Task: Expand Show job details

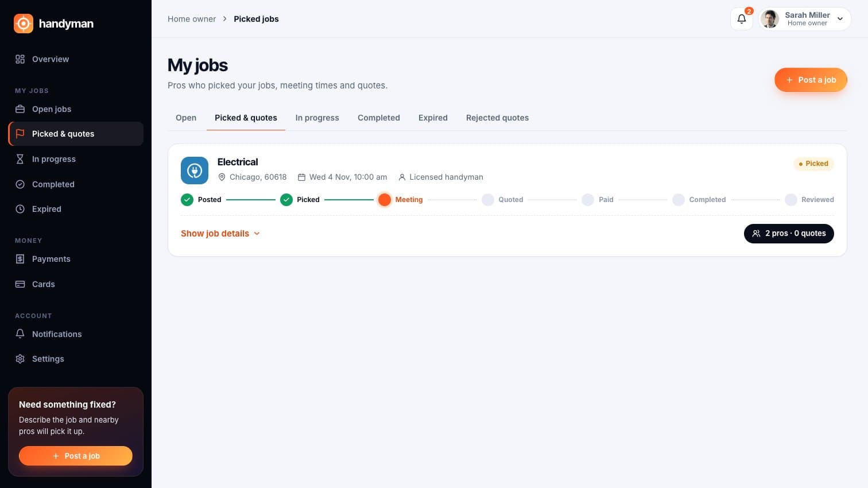Action: [x=220, y=234]
